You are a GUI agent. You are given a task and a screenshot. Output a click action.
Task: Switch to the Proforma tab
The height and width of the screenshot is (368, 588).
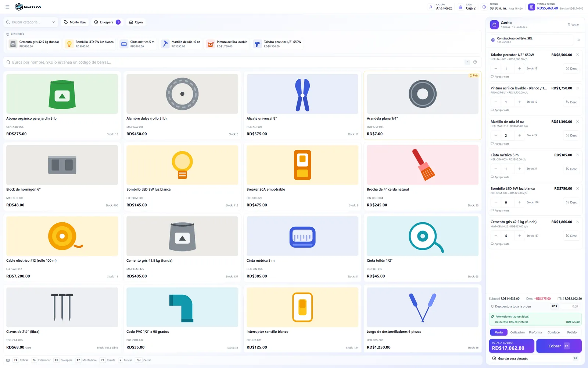click(535, 332)
